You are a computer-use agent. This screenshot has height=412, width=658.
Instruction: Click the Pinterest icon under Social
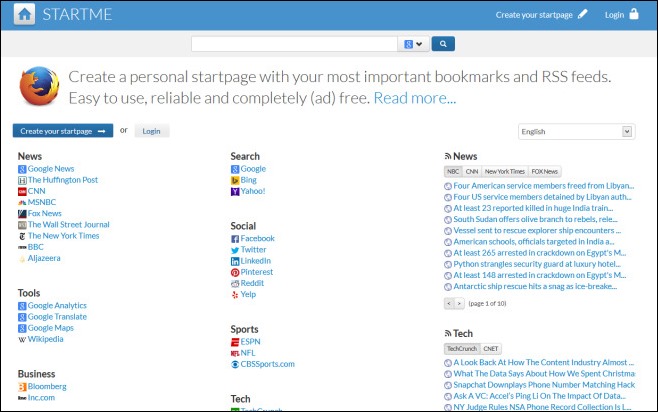tap(235, 272)
